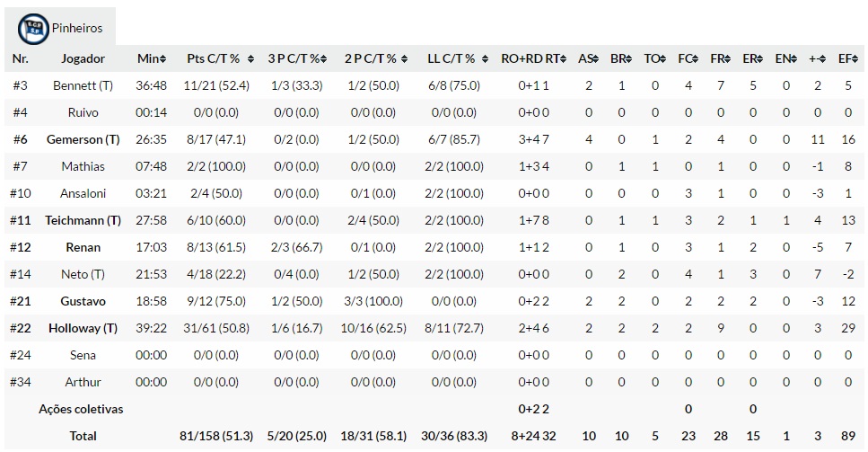The height and width of the screenshot is (452, 868).
Task: Select player Teichmann (T) row name
Action: coord(83,220)
